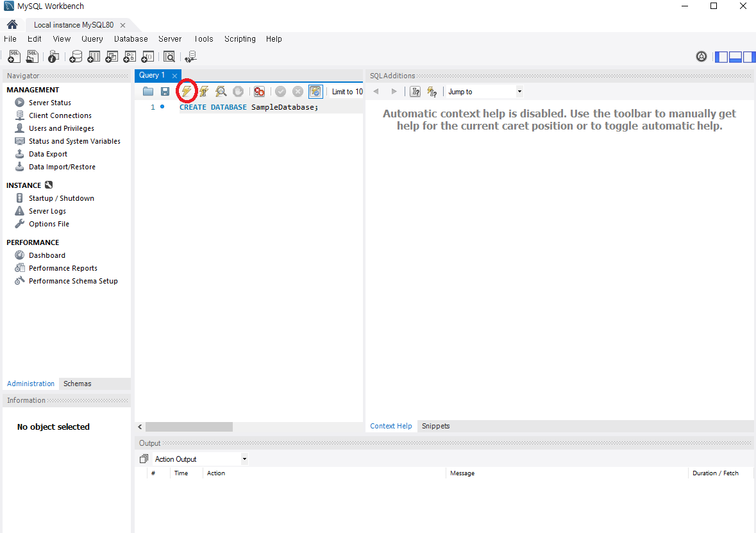Open the Tools menu
The height and width of the screenshot is (533, 756).
click(203, 39)
